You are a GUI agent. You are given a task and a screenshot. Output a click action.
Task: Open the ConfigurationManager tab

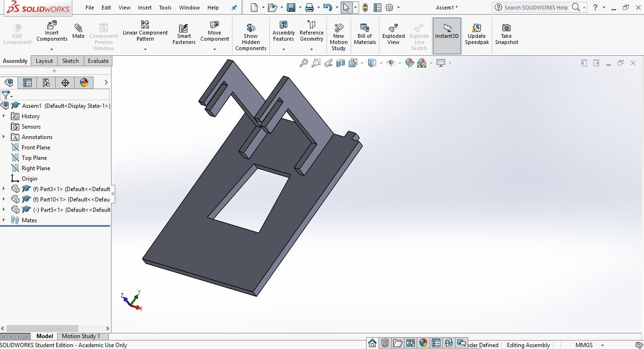click(46, 83)
